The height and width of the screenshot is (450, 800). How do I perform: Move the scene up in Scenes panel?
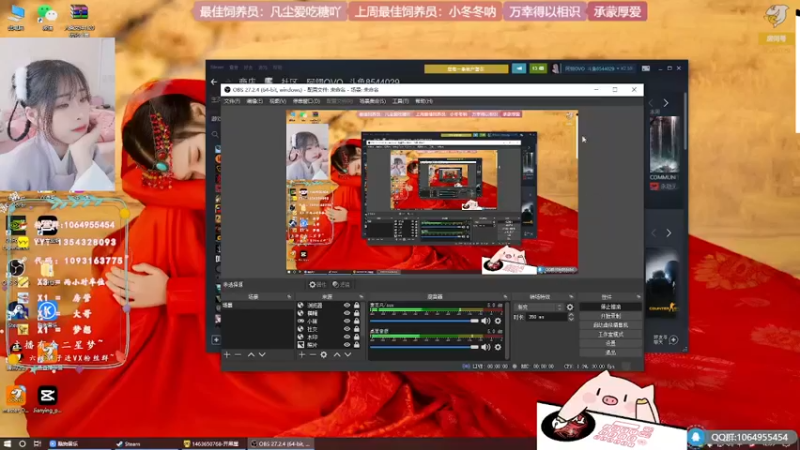click(251, 355)
